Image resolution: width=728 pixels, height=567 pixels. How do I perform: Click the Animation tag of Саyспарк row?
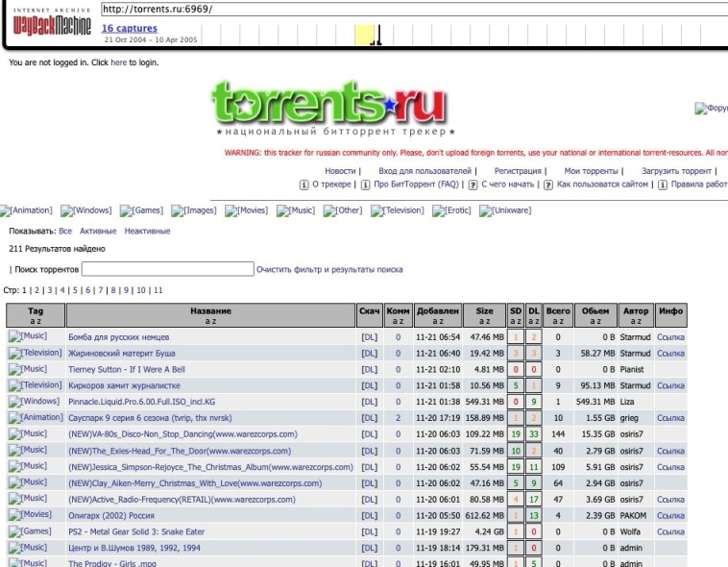[36, 417]
